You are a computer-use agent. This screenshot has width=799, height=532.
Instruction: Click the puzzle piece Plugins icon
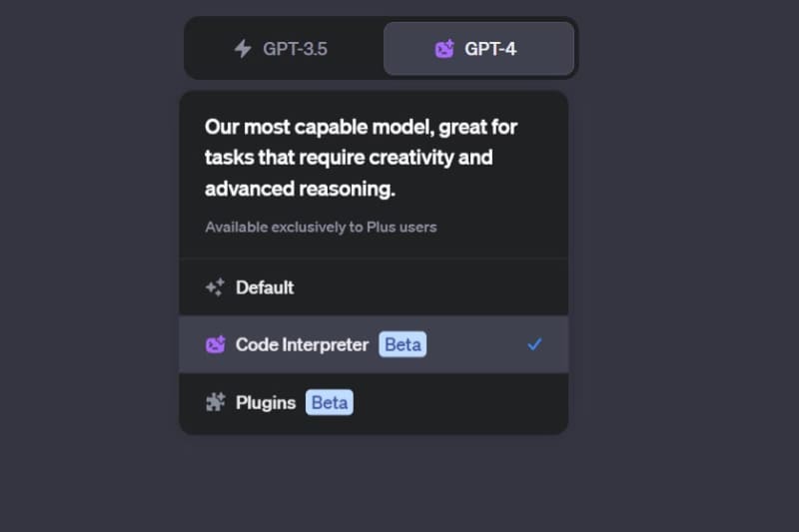(215, 402)
